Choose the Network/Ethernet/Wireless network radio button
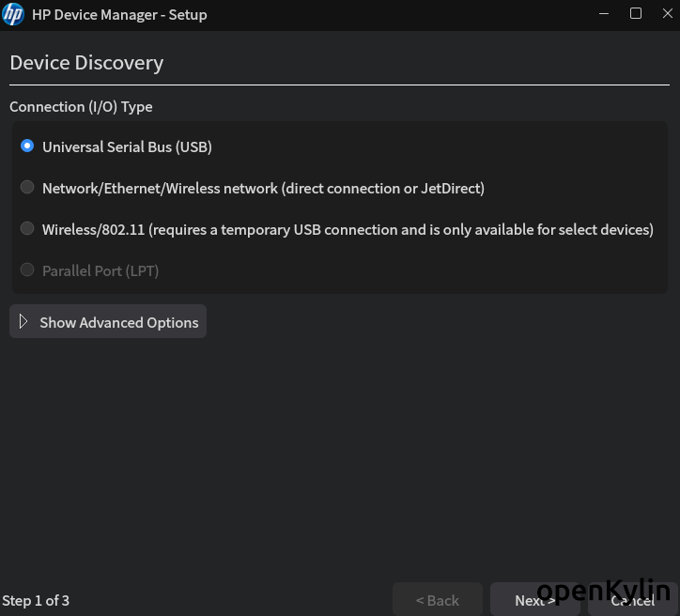This screenshot has height=616, width=680. coord(27,188)
